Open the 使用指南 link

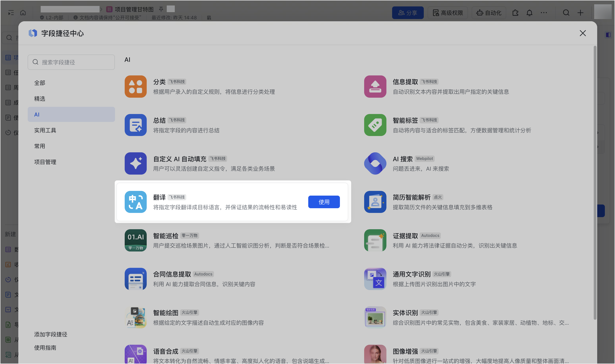(x=45, y=348)
